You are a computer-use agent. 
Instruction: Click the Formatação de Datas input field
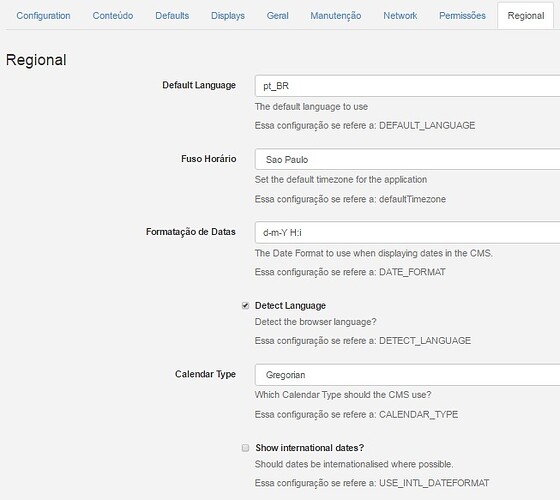[408, 232]
